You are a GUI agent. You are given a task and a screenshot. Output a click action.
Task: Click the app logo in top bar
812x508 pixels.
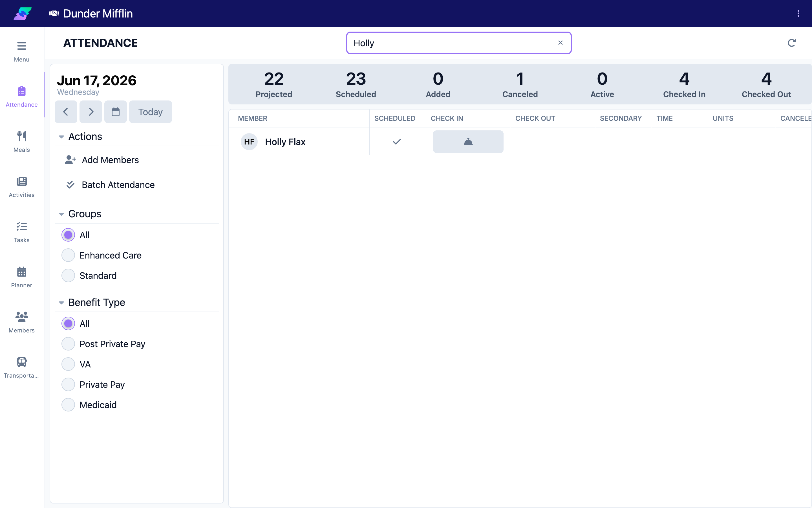pos(22,14)
